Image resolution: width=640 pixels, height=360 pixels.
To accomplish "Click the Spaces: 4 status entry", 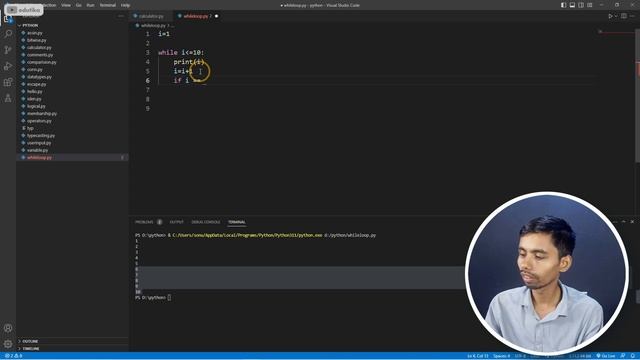I will coord(501,356).
